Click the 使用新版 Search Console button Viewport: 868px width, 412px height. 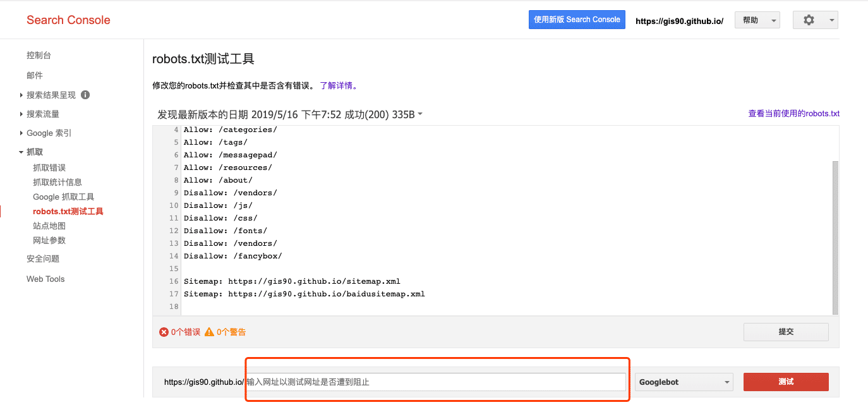pos(577,20)
